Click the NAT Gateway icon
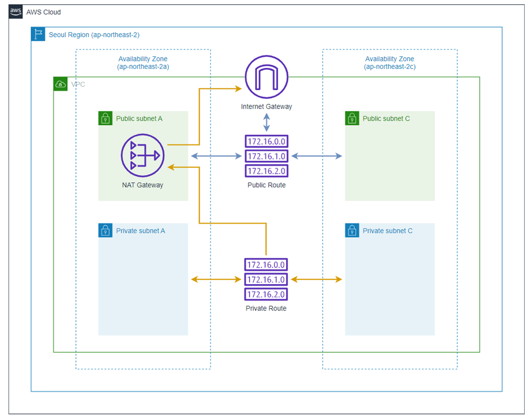The width and height of the screenshot is (529, 420). point(143,155)
